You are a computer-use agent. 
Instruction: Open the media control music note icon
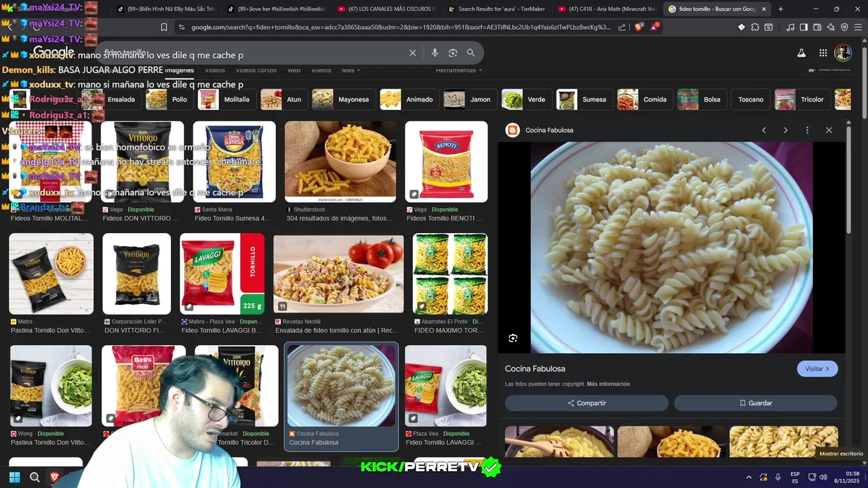point(790,27)
